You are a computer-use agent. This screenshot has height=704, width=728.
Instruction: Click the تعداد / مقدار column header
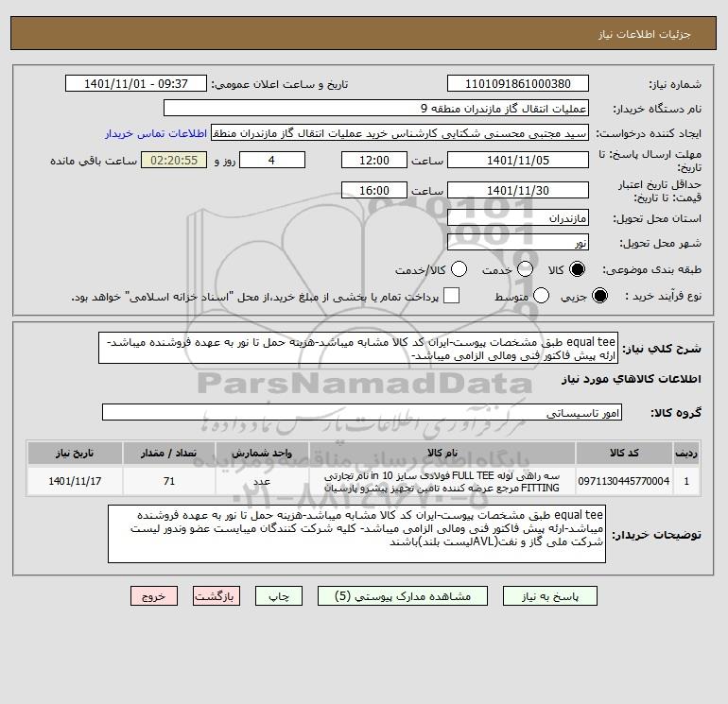point(169,454)
